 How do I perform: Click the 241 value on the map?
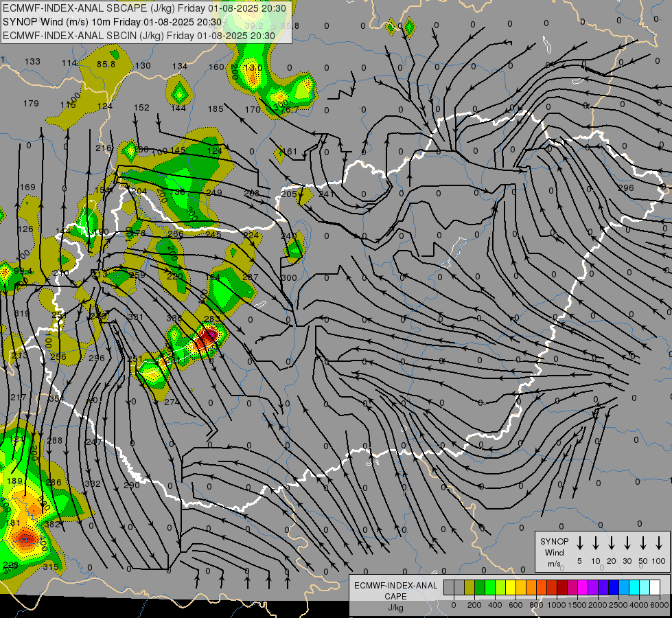[327, 194]
